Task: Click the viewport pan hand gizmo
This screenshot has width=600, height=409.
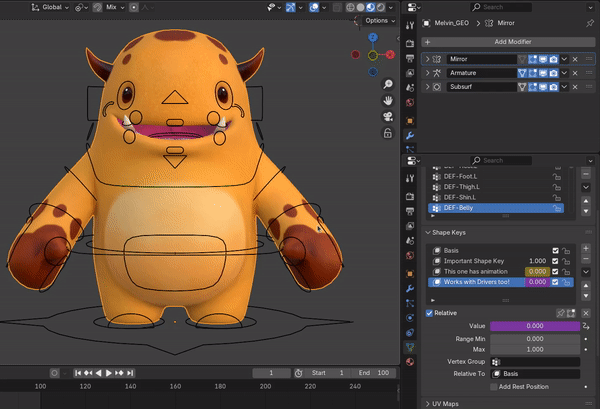Action: click(388, 101)
